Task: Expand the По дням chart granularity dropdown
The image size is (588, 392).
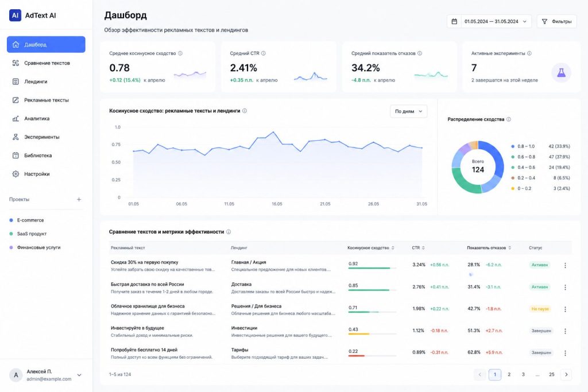Action: (x=408, y=111)
